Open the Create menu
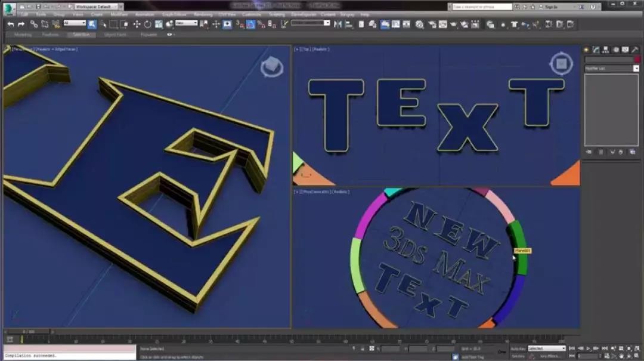The width and height of the screenshot is (644, 361). [x=97, y=14]
